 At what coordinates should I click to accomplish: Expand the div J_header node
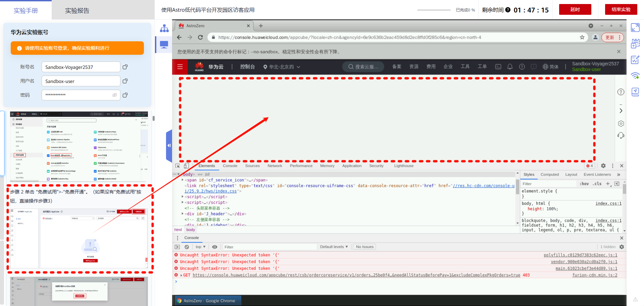182,214
